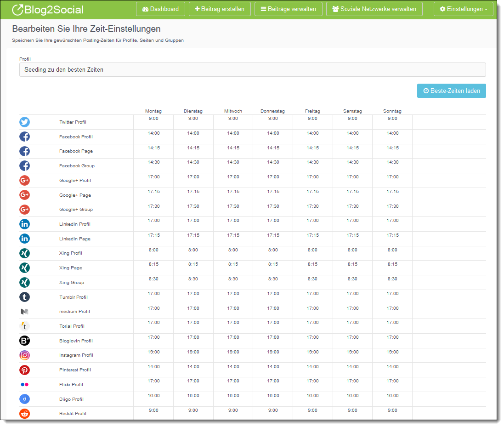504x427 pixels.
Task: Select Twitter Profil Montag 9:00 time
Action: [x=153, y=119]
